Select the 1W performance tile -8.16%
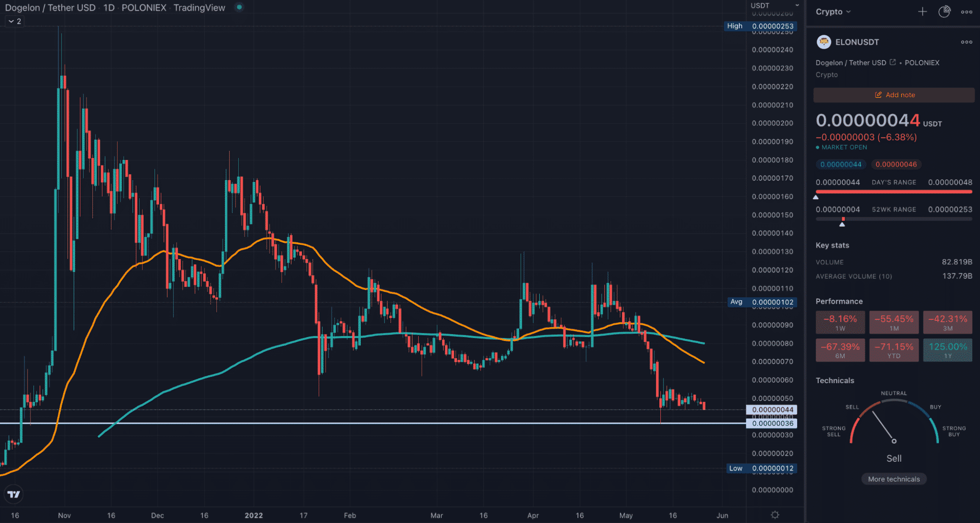The width and height of the screenshot is (980, 523). (840, 322)
